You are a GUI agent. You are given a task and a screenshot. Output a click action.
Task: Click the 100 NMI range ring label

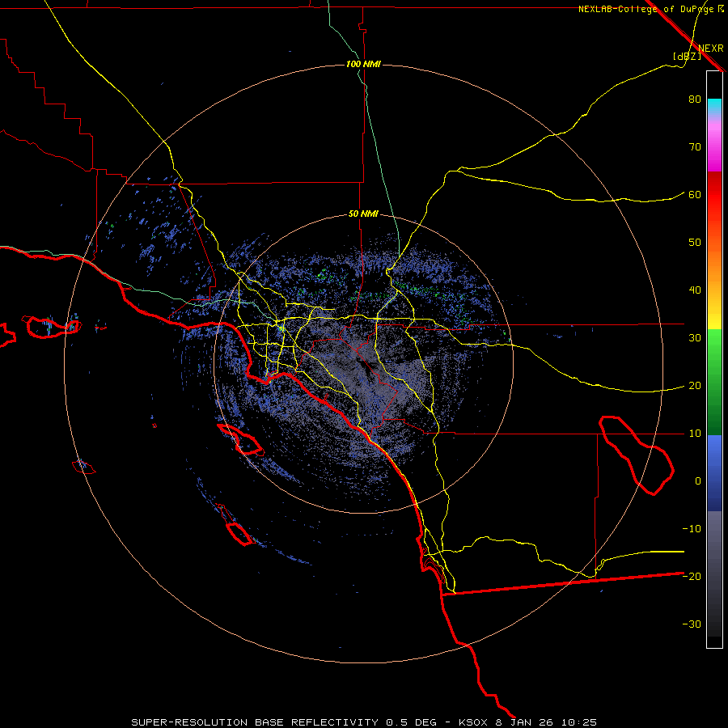click(363, 64)
